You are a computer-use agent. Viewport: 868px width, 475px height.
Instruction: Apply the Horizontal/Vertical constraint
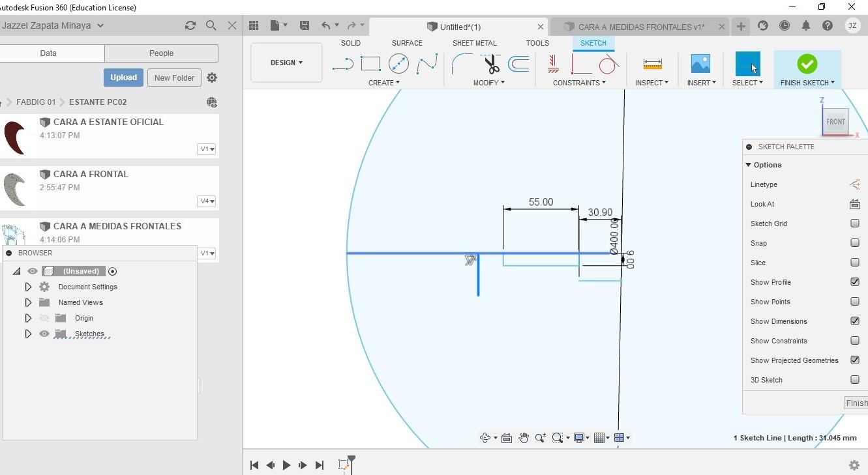point(553,64)
